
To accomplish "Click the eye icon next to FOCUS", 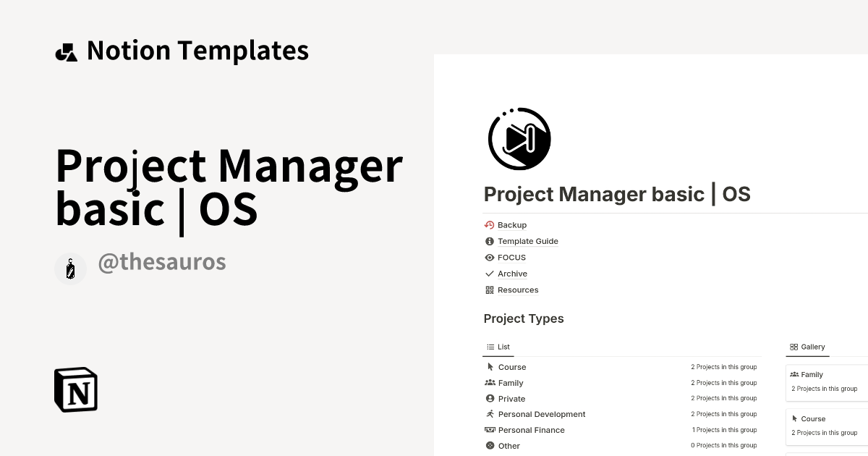I will tap(489, 257).
